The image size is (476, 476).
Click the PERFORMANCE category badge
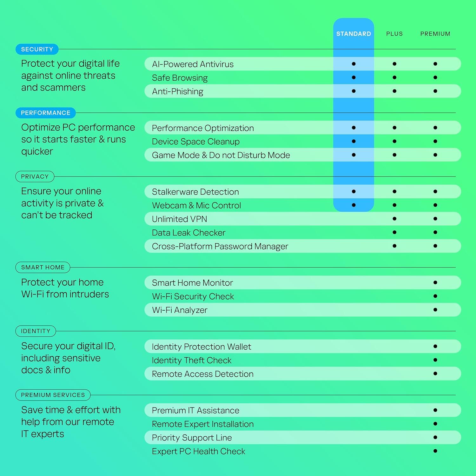[x=45, y=113]
